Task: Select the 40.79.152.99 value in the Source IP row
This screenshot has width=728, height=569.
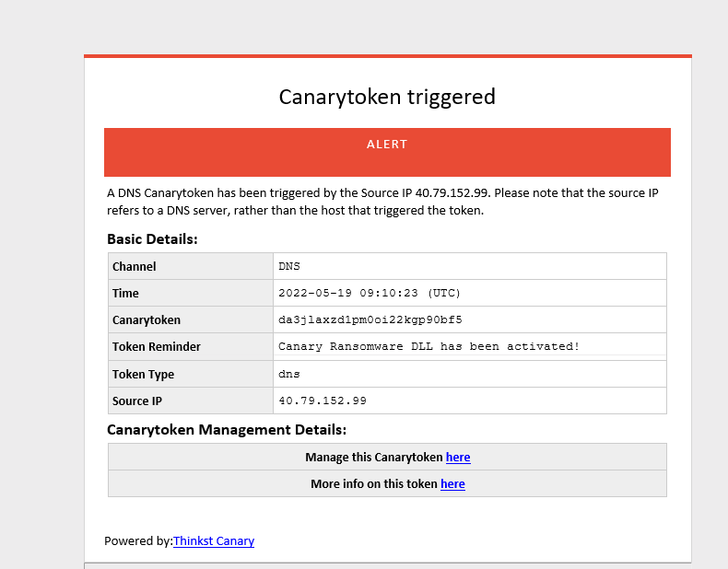Action: pos(323,401)
